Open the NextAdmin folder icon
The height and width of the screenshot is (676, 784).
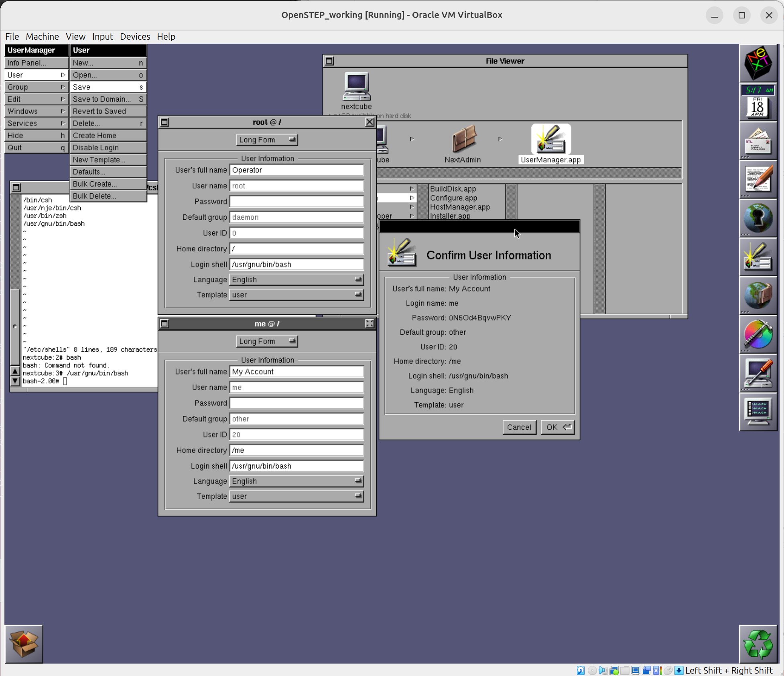pyautogui.click(x=463, y=139)
